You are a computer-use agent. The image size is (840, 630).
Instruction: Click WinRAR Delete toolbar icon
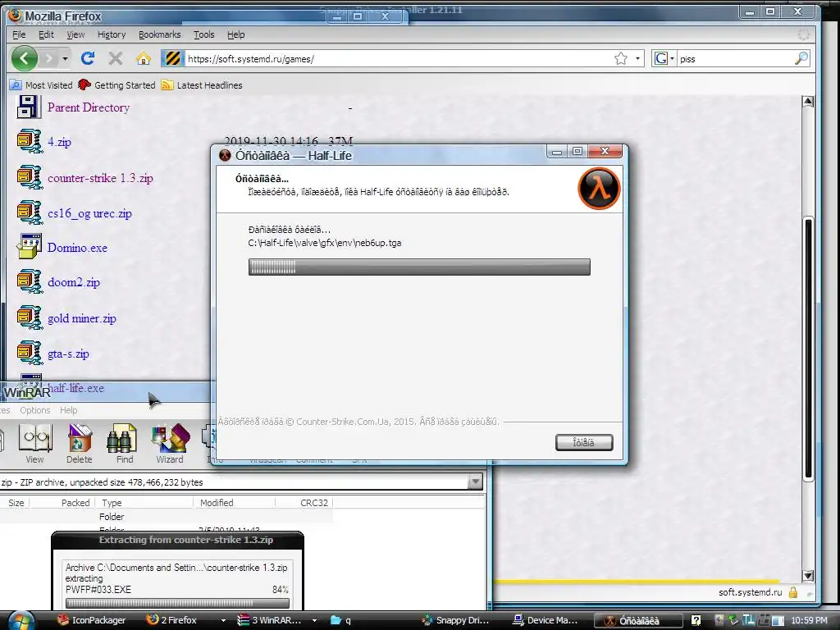(80, 444)
